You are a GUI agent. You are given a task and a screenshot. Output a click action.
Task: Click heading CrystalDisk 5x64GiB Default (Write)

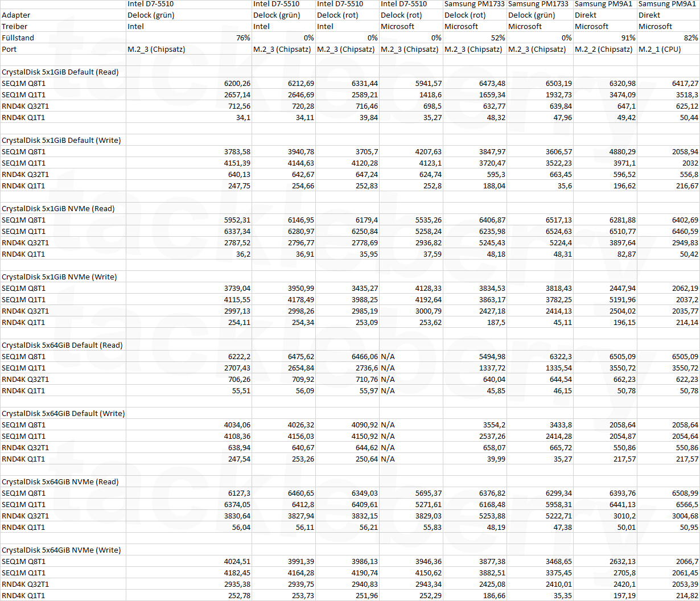63,414
